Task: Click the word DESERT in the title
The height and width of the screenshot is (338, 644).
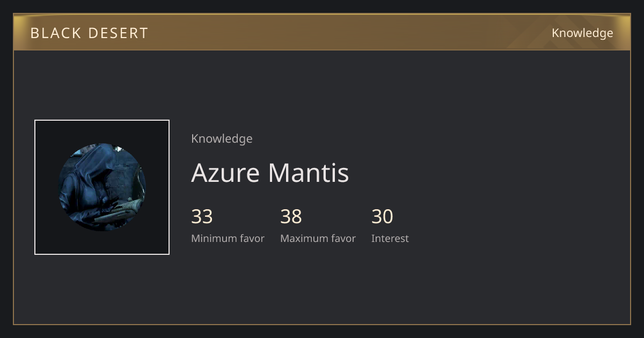Action: pyautogui.click(x=118, y=33)
